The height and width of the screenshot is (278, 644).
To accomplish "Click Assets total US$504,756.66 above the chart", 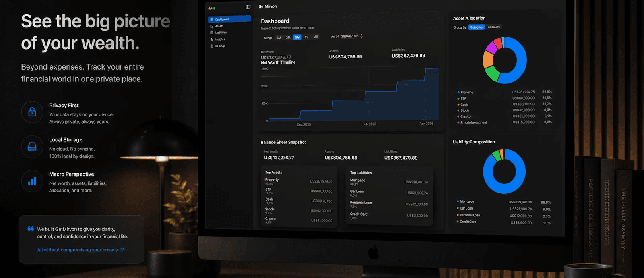I will [345, 57].
